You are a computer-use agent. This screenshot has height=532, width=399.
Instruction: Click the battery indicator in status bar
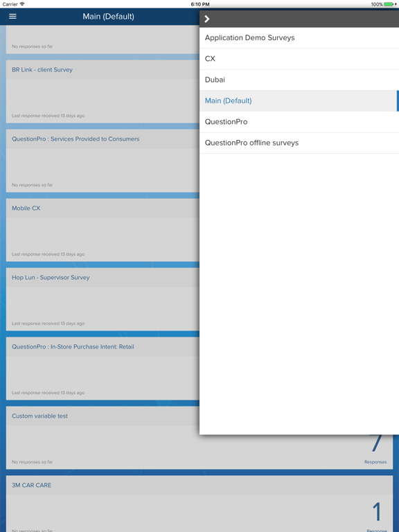click(x=389, y=4)
